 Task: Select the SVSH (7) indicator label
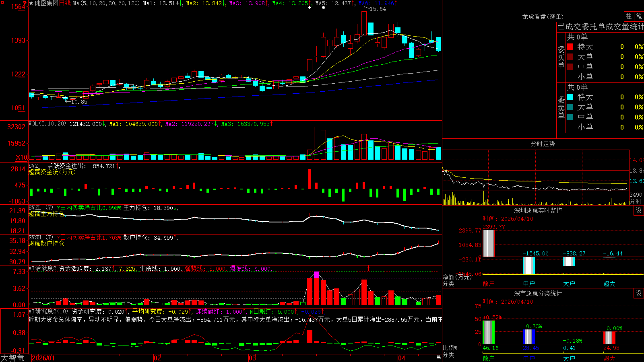(41, 238)
